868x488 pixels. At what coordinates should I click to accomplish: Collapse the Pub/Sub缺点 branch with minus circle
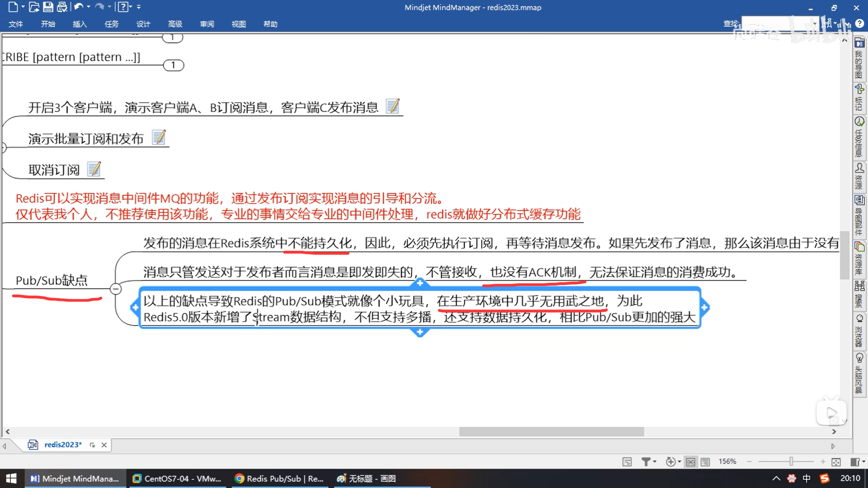click(x=116, y=289)
